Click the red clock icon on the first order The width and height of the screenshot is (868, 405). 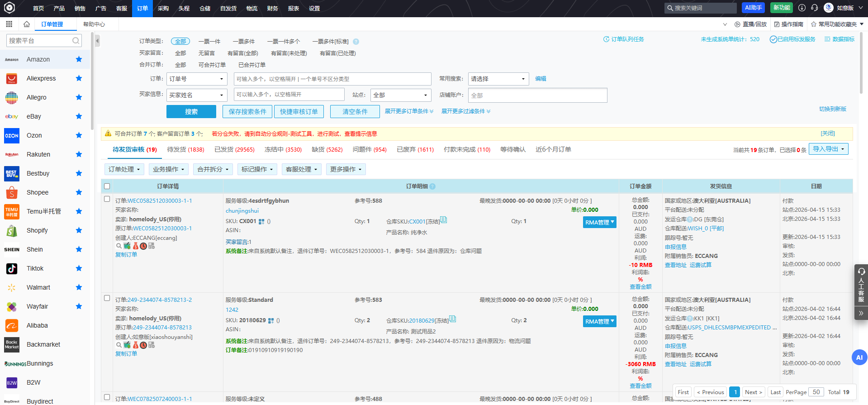pos(143,246)
